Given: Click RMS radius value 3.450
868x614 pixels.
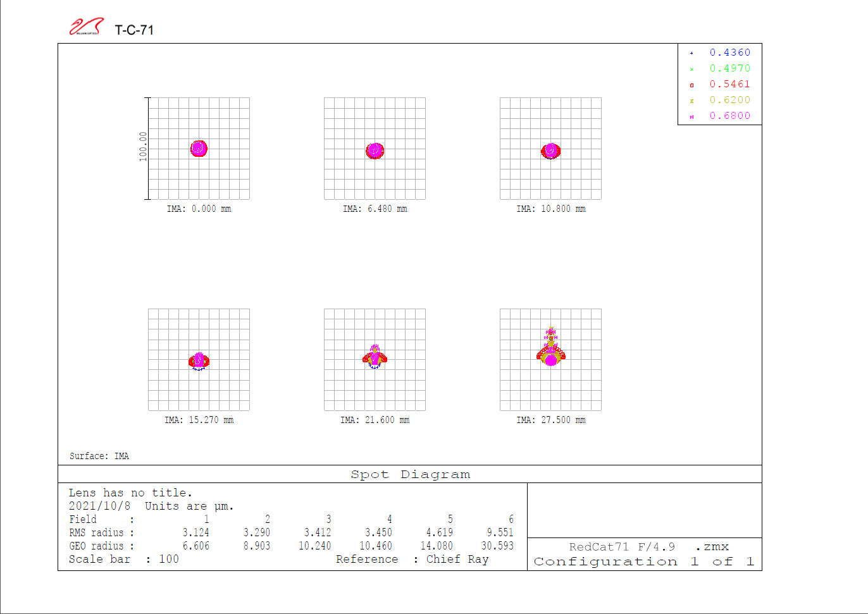Looking at the screenshot, I should pyautogui.click(x=378, y=532).
